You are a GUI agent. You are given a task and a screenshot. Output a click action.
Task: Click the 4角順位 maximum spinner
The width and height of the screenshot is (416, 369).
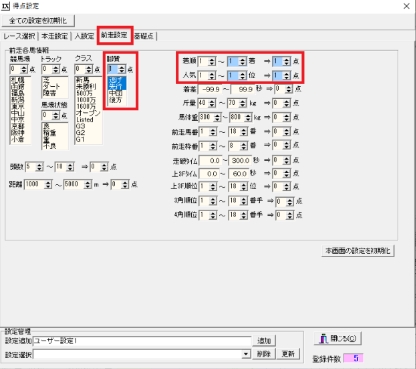[238, 215]
